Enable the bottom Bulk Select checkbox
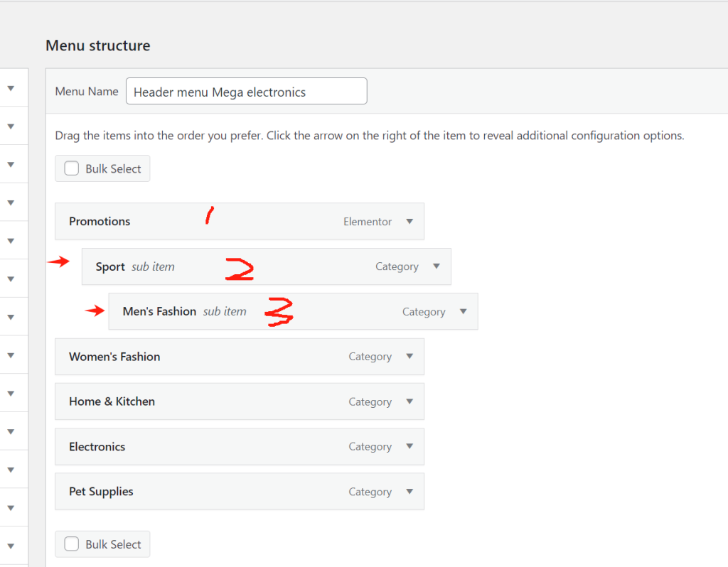Screen dimensions: 728x567 coord(72,544)
